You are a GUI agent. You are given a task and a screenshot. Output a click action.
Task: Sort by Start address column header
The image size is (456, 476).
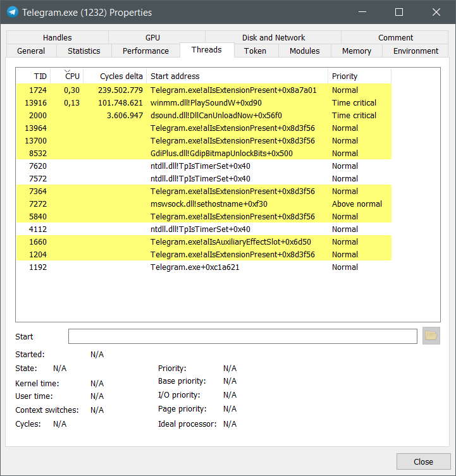237,76
